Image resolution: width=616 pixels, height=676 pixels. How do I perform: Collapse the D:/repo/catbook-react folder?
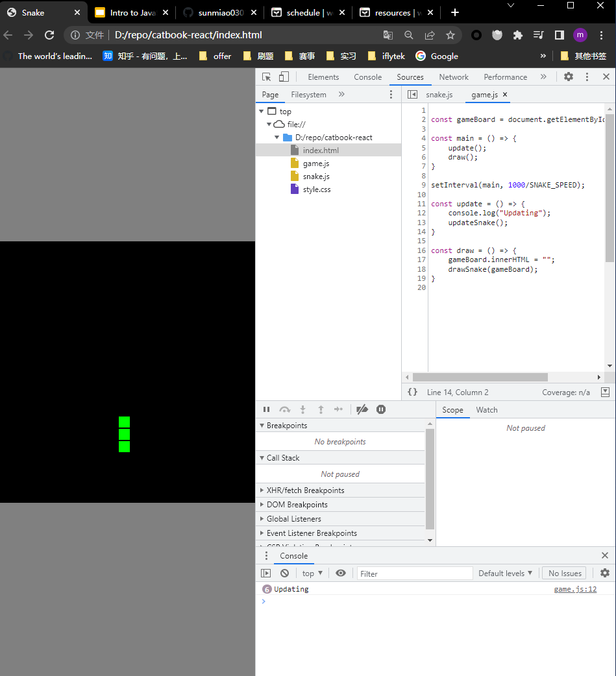pos(277,137)
